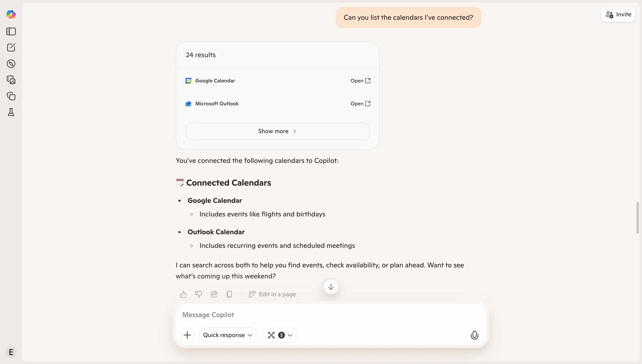The height and width of the screenshot is (364, 642).
Task: Copy the response with the copy icon
Action: pyautogui.click(x=229, y=294)
